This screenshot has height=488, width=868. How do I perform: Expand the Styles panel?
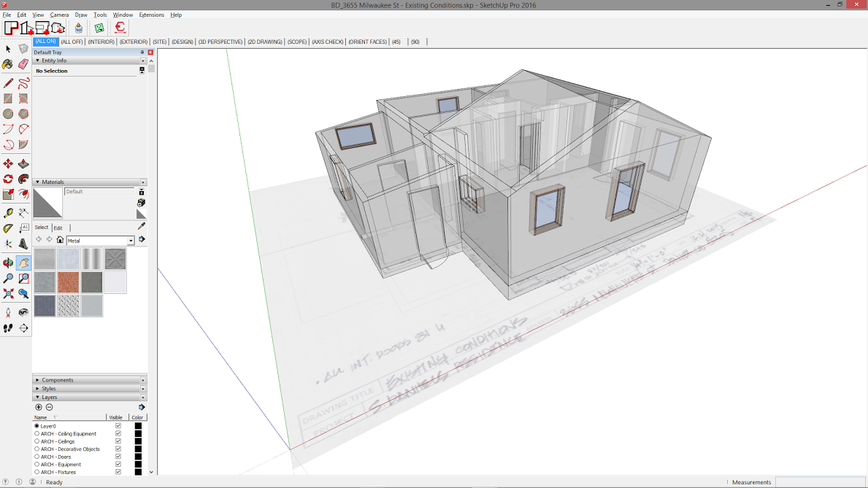pyautogui.click(x=38, y=388)
